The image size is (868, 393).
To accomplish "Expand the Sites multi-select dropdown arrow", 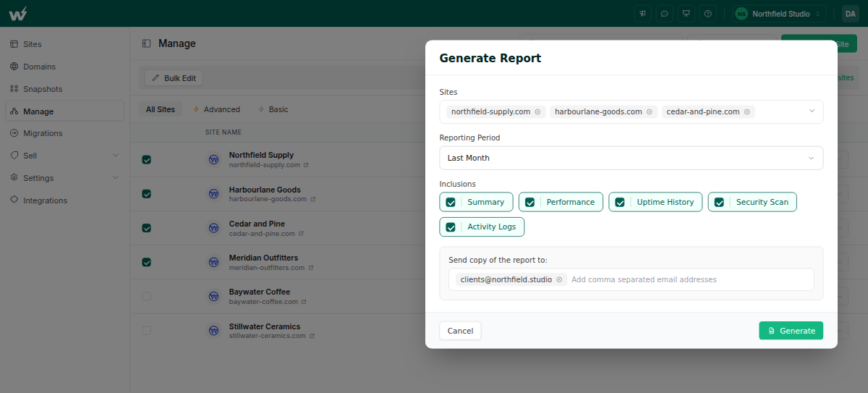I will click(x=812, y=111).
